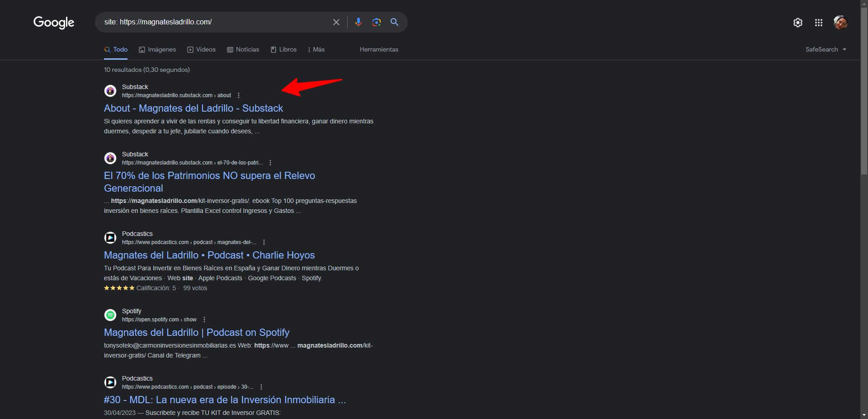Switch to the Videos tab
This screenshot has width=868, height=419.
(202, 50)
